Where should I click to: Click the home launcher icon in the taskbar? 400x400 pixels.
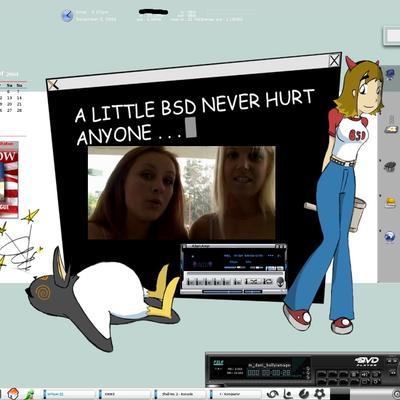click(x=13, y=394)
